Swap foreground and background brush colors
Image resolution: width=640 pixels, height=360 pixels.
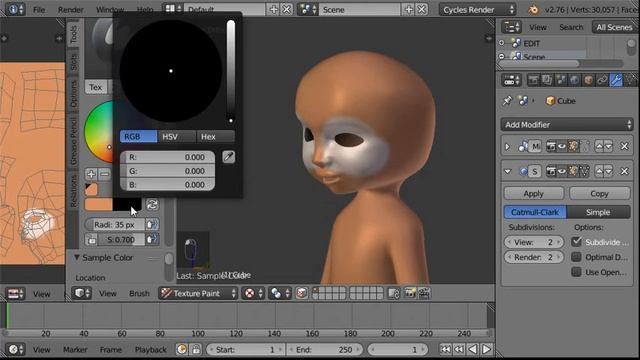click(152, 204)
